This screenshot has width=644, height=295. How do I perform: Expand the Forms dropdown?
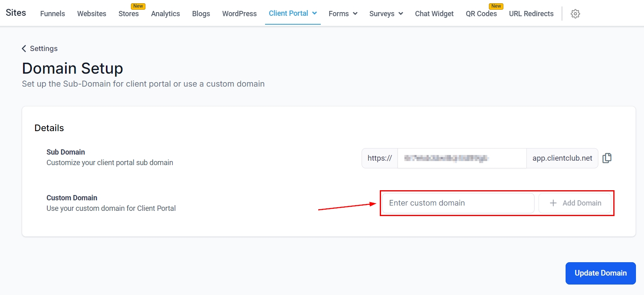pyautogui.click(x=343, y=14)
